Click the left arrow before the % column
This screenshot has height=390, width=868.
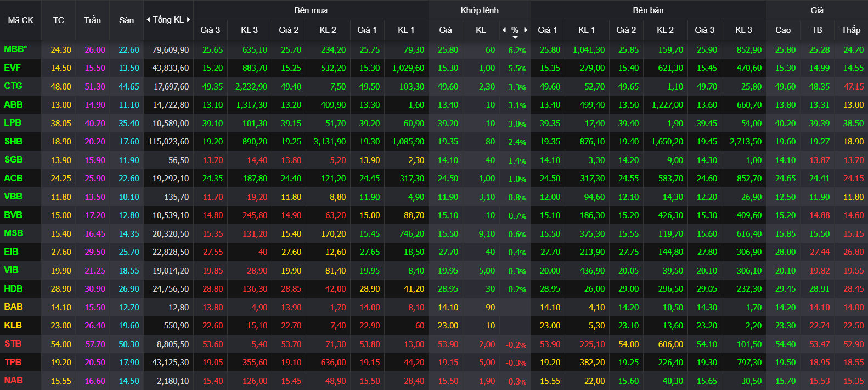pyautogui.click(x=504, y=30)
